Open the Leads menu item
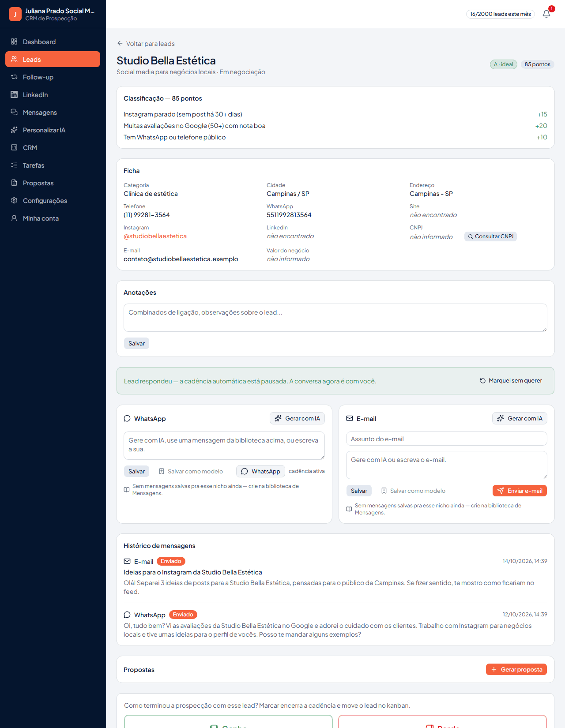This screenshot has width=565, height=728. [x=53, y=59]
